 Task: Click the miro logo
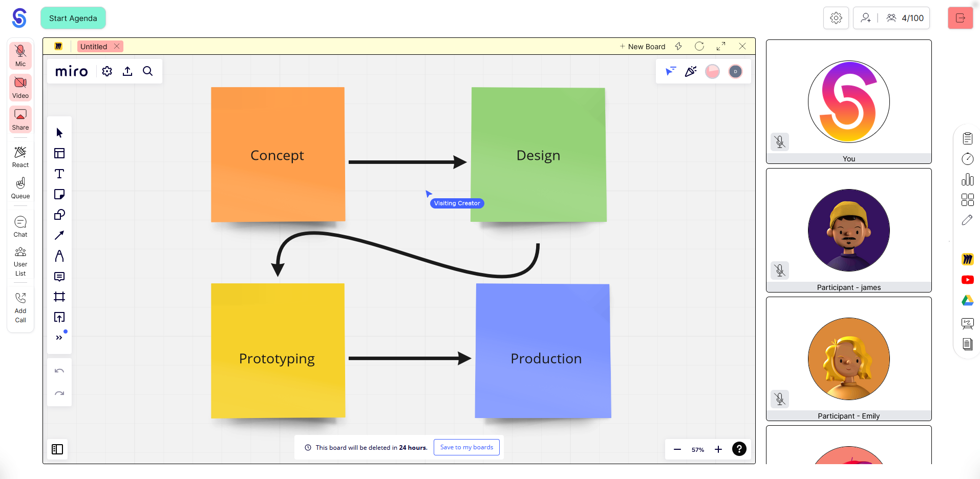click(x=72, y=71)
